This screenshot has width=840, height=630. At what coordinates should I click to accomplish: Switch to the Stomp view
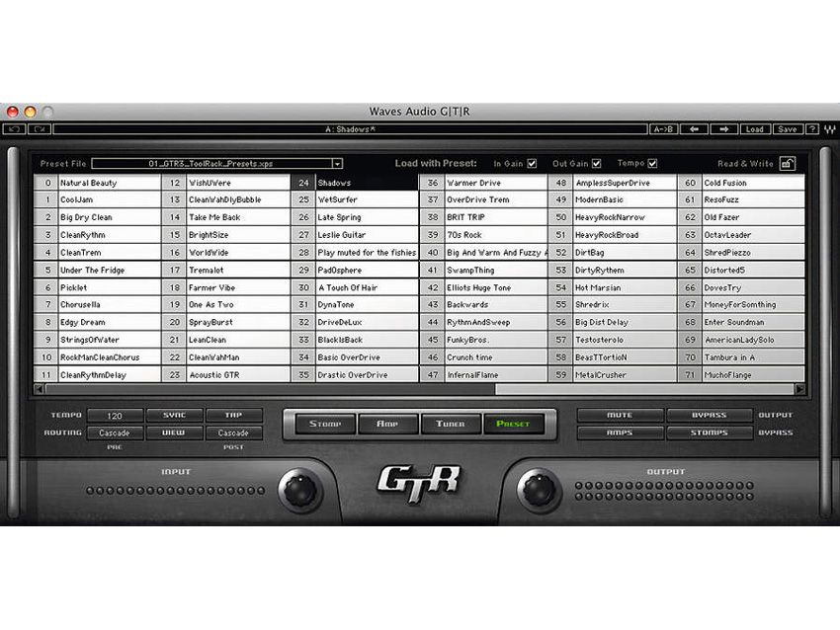click(325, 424)
